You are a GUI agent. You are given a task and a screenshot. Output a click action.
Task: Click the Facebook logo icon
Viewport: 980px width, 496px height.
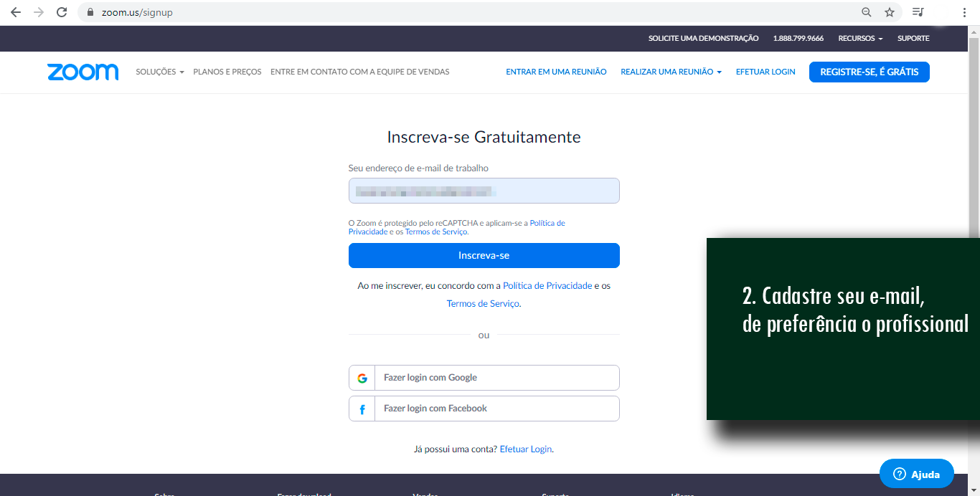pyautogui.click(x=362, y=409)
